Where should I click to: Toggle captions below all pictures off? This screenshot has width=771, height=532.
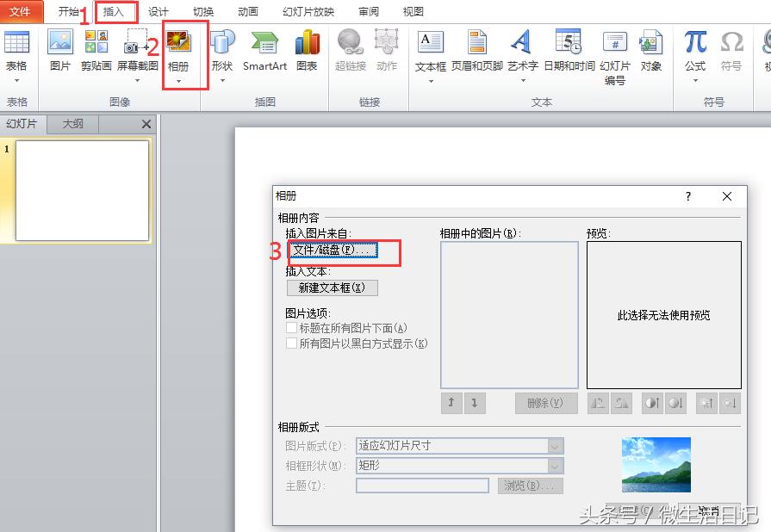pyautogui.click(x=291, y=328)
